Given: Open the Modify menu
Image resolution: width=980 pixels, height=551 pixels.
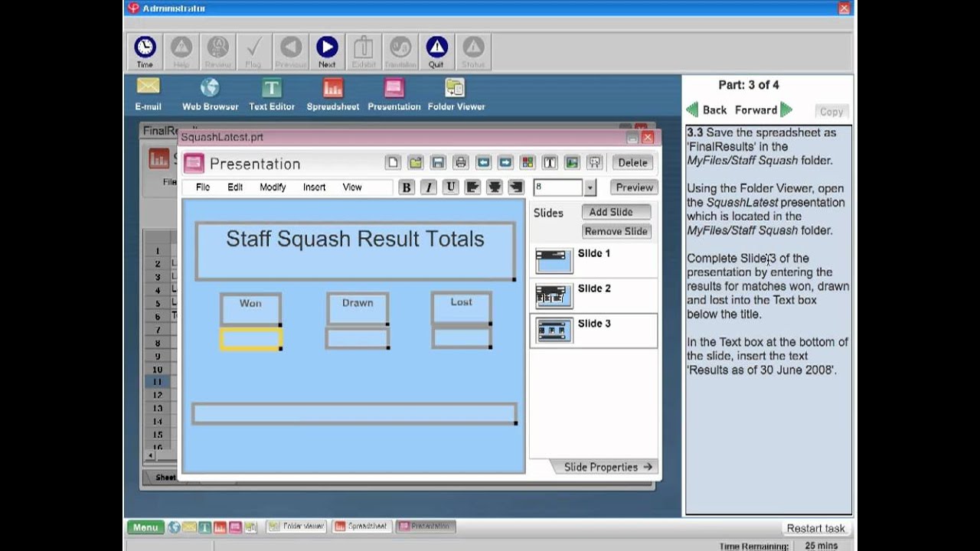Looking at the screenshot, I should point(273,187).
